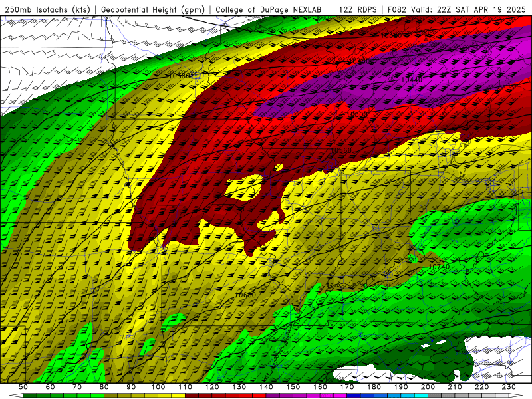Click the 210 value on the color scale
Viewport: 532px width, 399px height.
click(x=455, y=387)
